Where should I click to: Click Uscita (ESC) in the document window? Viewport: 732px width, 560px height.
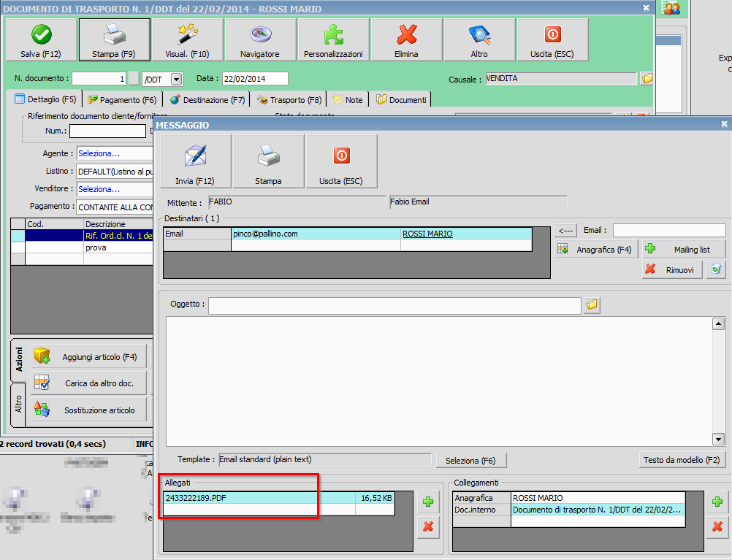552,39
